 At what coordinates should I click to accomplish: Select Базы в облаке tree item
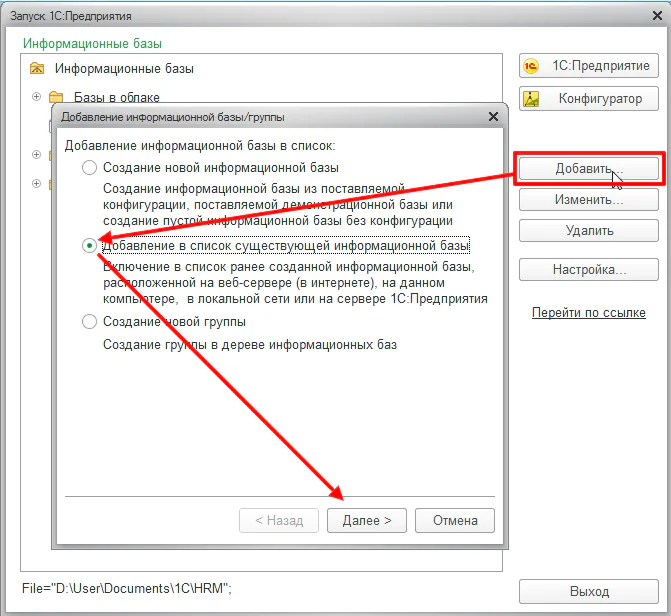click(x=116, y=98)
